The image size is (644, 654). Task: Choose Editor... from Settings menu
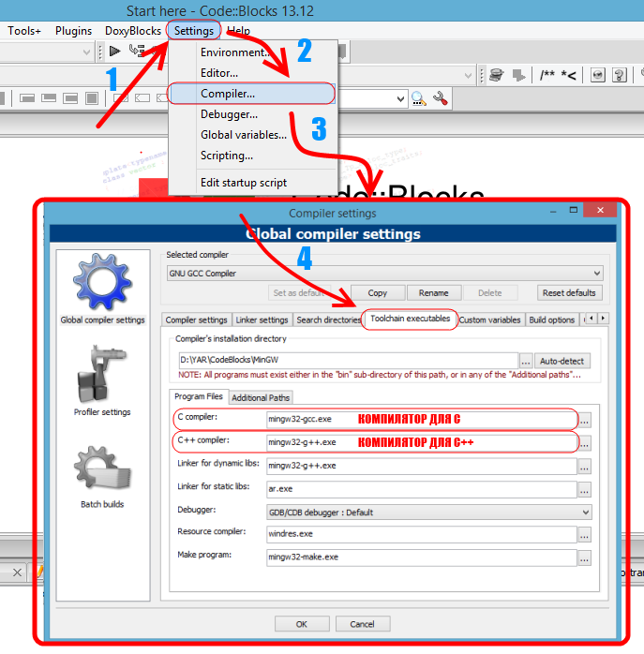click(253, 73)
